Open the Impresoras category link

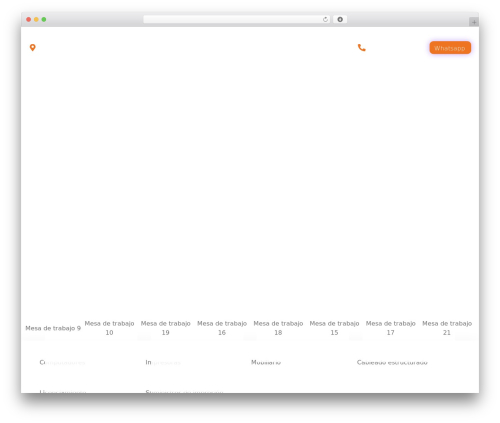[x=163, y=362]
